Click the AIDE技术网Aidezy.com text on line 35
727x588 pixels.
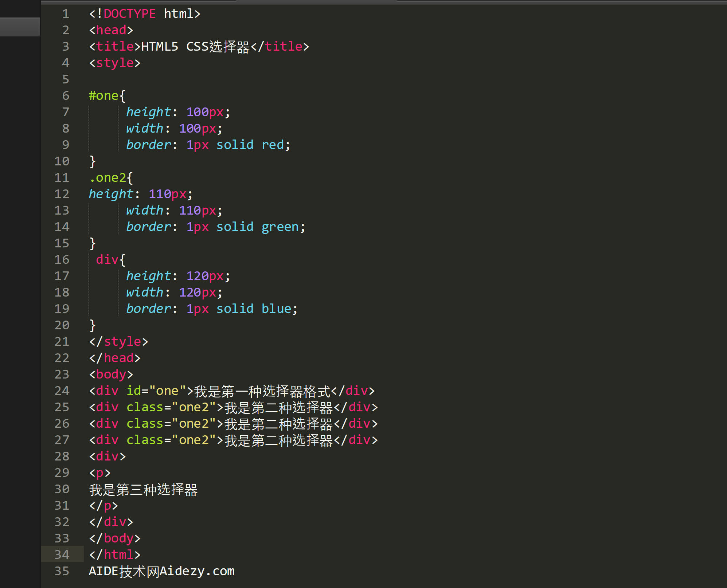coord(161,571)
